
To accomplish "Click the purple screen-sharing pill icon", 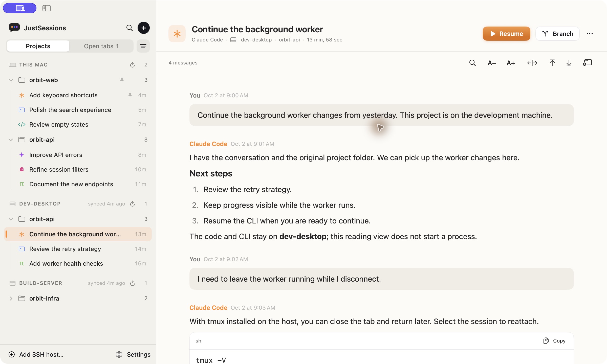I will click(20, 8).
